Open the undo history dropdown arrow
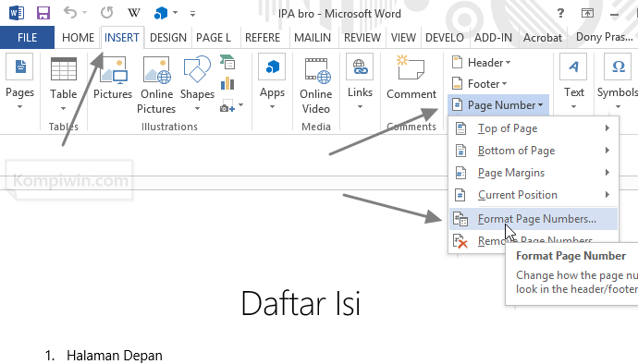The image size is (638, 364). [x=85, y=13]
